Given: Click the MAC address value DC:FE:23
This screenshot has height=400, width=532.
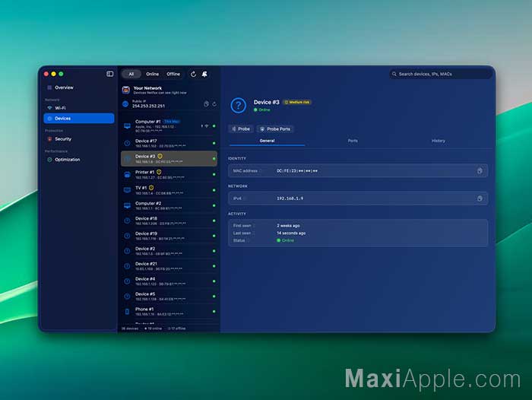Looking at the screenshot, I should click(297, 171).
